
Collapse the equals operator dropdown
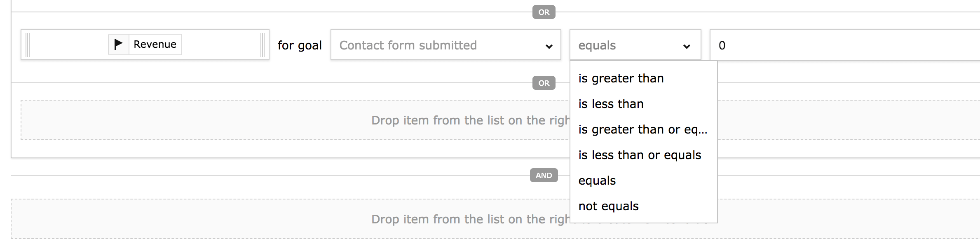(x=635, y=45)
